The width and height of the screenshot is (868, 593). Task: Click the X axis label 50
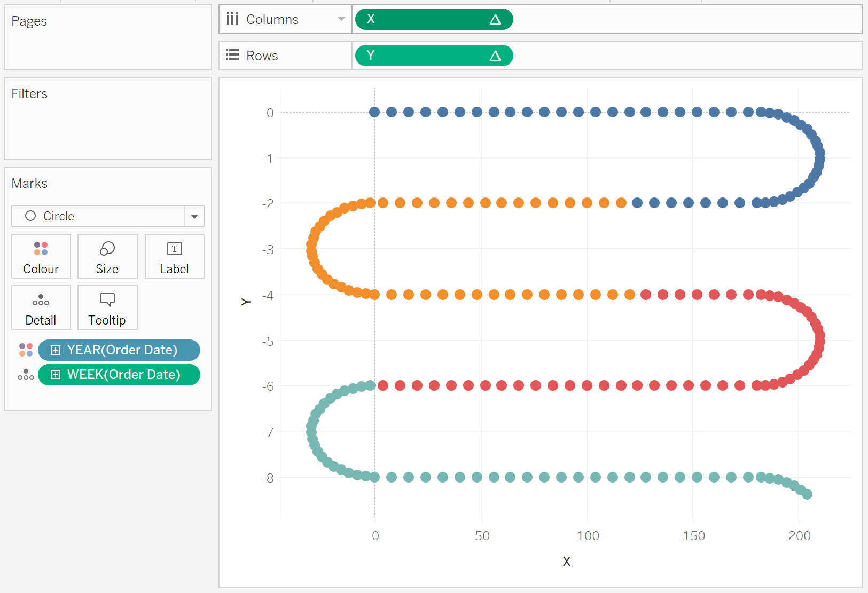482,536
